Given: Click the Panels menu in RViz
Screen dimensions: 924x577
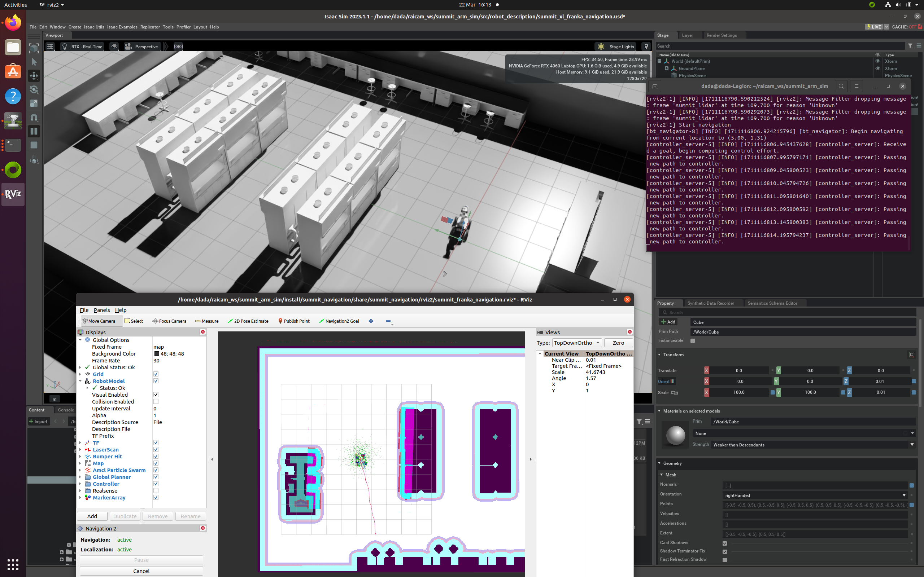Looking at the screenshot, I should point(101,310).
